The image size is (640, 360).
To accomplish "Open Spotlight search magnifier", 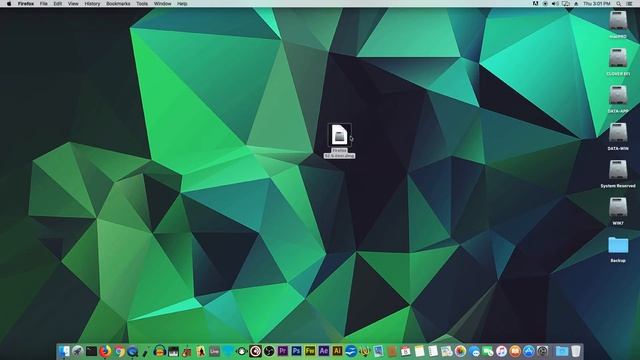I will click(619, 4).
